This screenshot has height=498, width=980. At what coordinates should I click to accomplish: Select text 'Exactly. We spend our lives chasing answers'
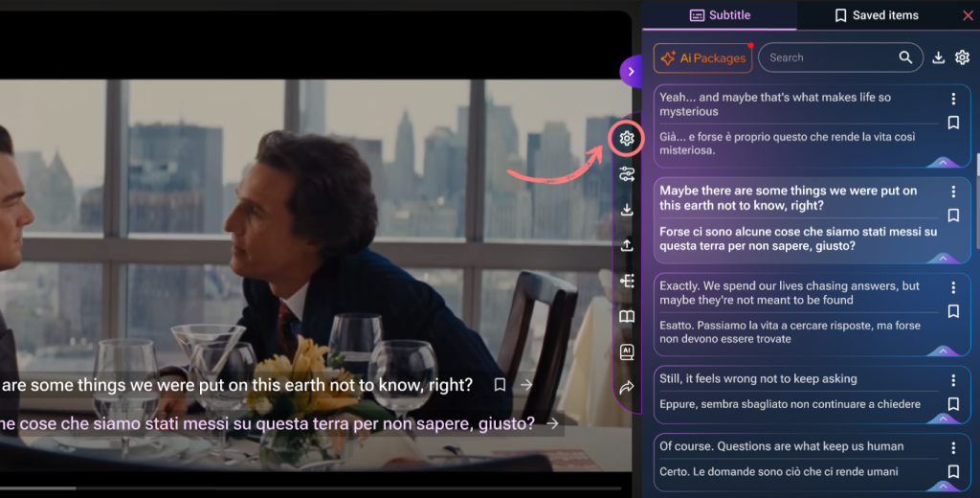tap(778, 286)
